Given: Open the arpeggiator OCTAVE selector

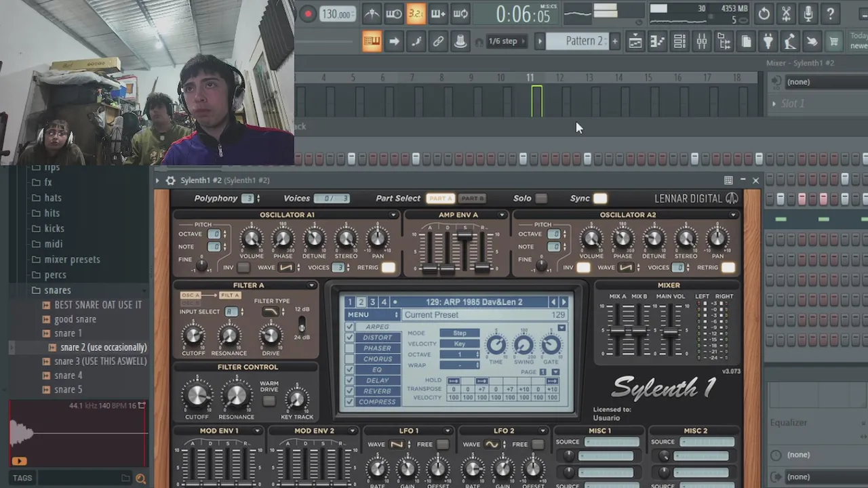Looking at the screenshot, I should (x=460, y=354).
